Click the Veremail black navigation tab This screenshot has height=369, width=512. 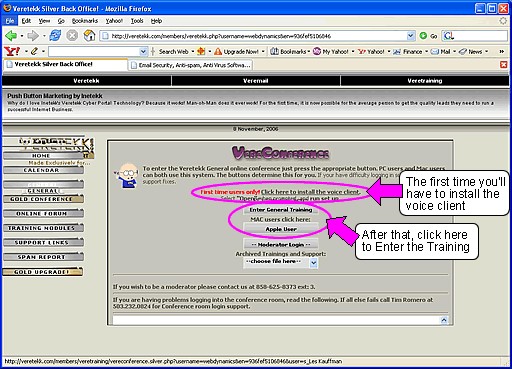pos(256,81)
